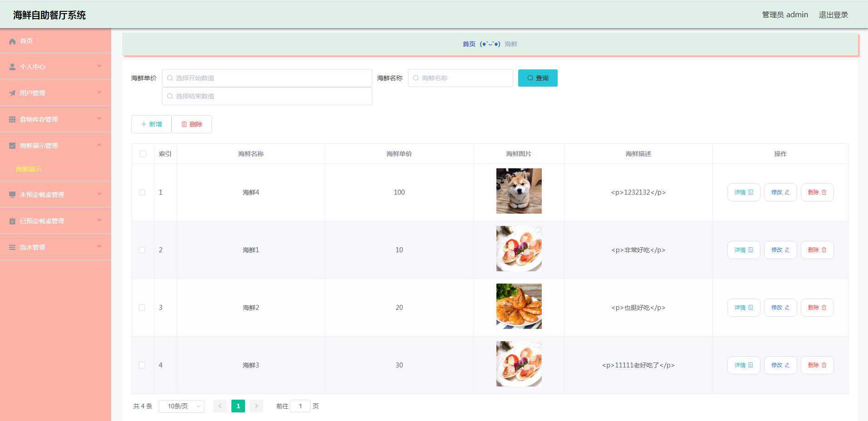Expand the 食物库存管理 menu chevron
This screenshot has height=421, width=868.
coord(99,119)
